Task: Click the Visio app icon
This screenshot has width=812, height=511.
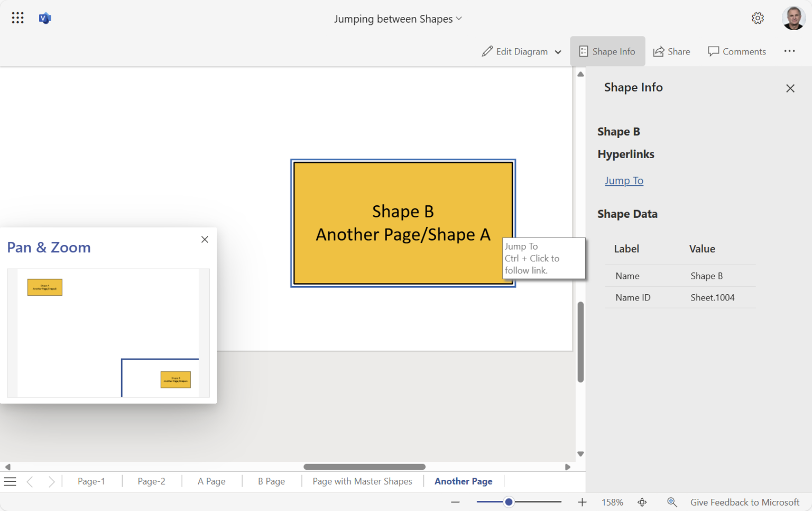Action: click(x=44, y=17)
